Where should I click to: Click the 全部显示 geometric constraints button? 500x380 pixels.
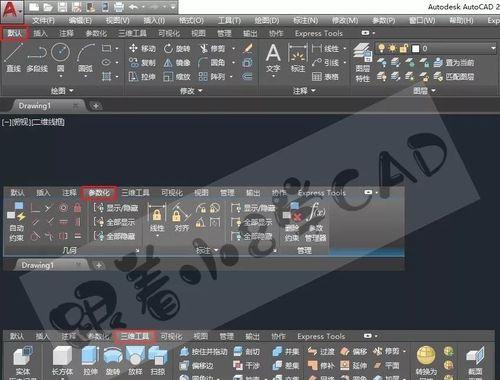pyautogui.click(x=114, y=222)
